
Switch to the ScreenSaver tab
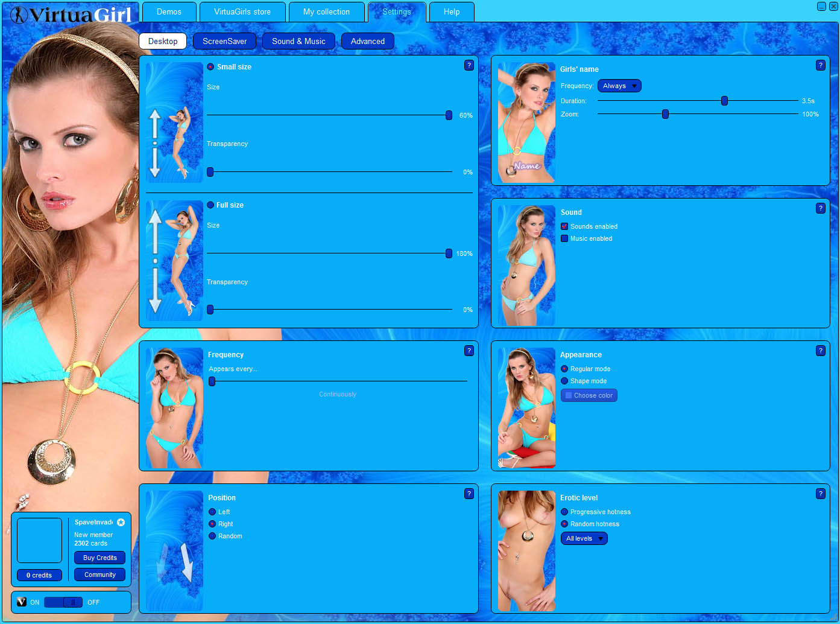[x=224, y=41]
